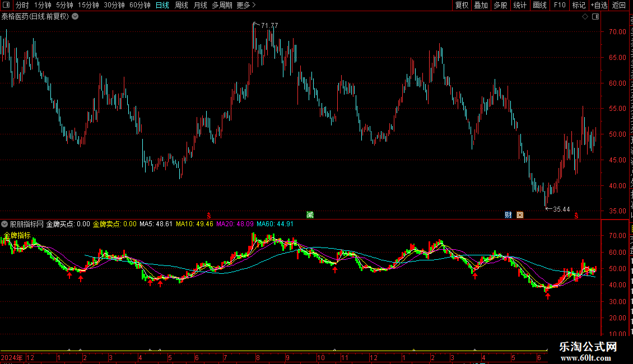Click the 8 month marker on time axis
The width and height of the screenshot is (633, 364).
point(258,357)
